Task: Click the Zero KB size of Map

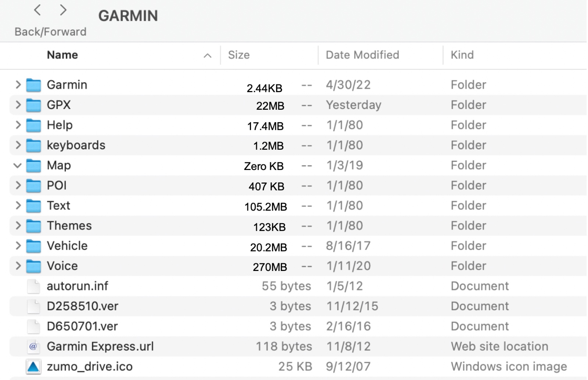Action: pos(264,166)
